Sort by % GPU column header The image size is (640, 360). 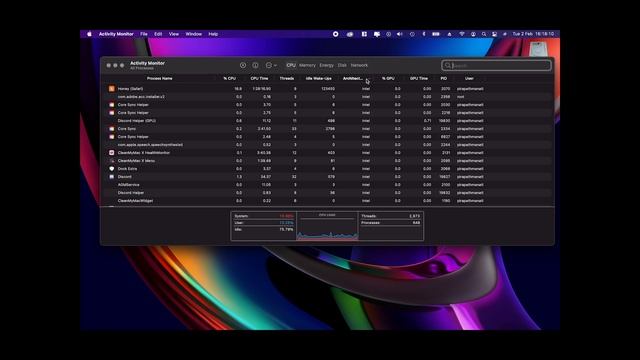pos(388,78)
